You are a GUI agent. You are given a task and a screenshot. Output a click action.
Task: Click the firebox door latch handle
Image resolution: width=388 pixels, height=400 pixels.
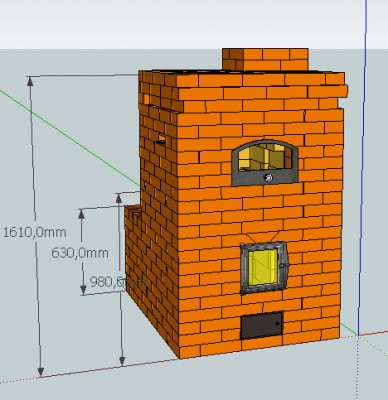pos(284,265)
